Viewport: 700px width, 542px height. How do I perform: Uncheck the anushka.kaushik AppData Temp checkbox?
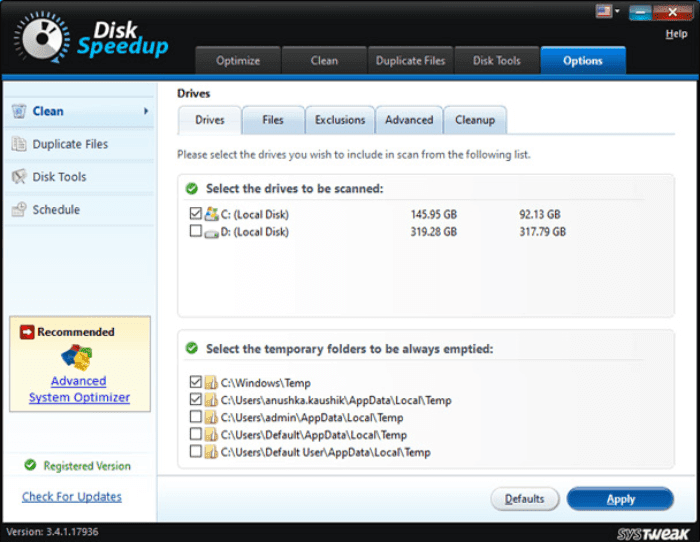[x=196, y=399]
